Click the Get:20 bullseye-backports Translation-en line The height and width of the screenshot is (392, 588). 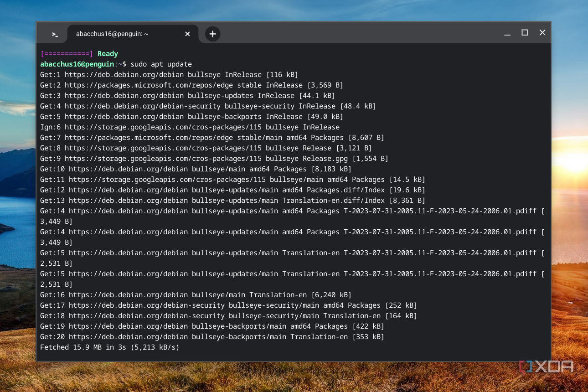coord(212,337)
